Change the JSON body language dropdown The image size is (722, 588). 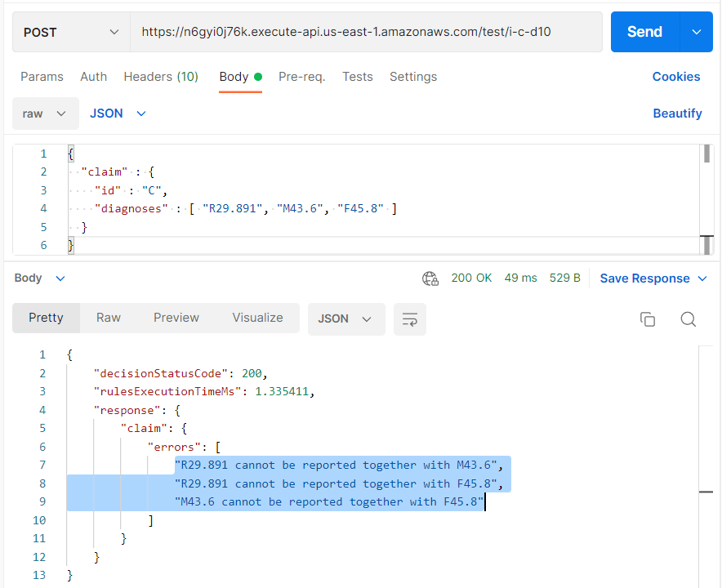click(x=118, y=114)
